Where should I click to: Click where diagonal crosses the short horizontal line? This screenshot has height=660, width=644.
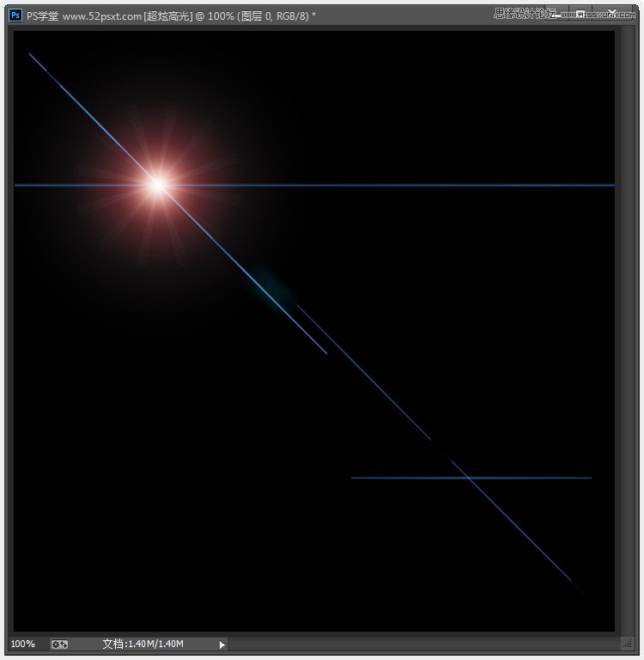pyautogui.click(x=466, y=477)
